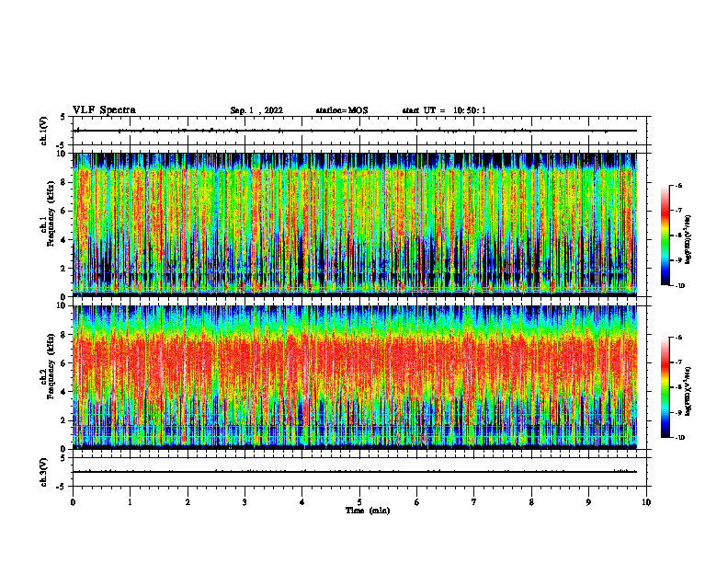Click the ch.3(V) waveform trace panel
The height and width of the screenshot is (563, 728).
pos(359,472)
